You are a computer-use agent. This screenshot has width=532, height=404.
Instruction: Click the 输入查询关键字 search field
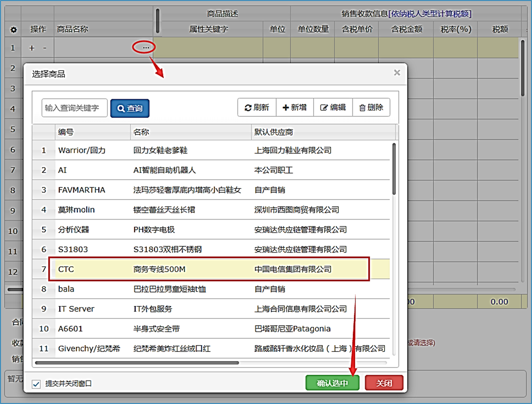pos(74,108)
